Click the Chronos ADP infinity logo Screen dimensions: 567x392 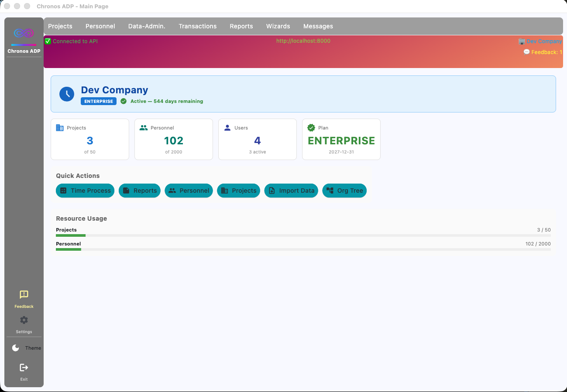tap(24, 33)
